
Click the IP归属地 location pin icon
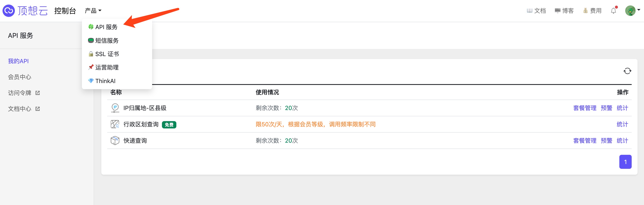(x=115, y=108)
